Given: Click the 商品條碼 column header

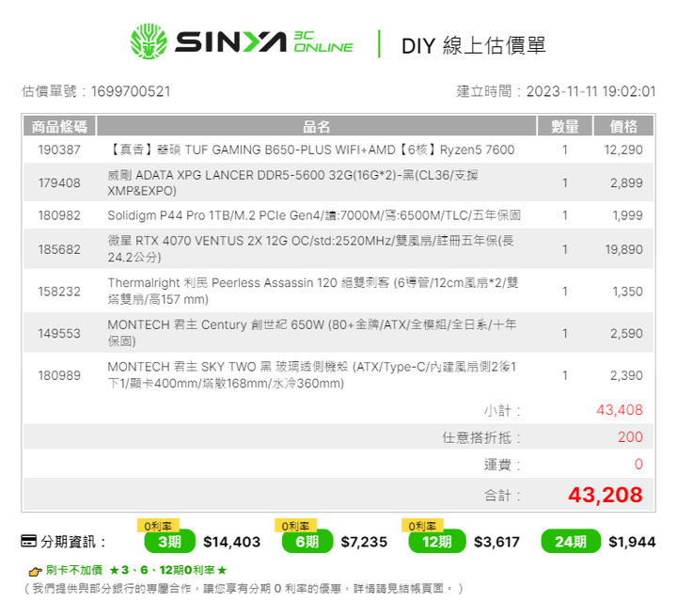Looking at the screenshot, I should pyautogui.click(x=59, y=127).
